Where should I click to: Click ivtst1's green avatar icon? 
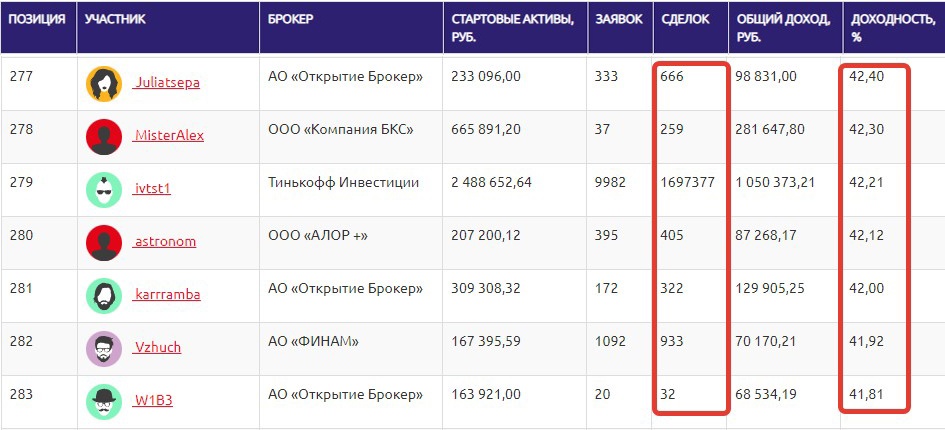(x=104, y=189)
